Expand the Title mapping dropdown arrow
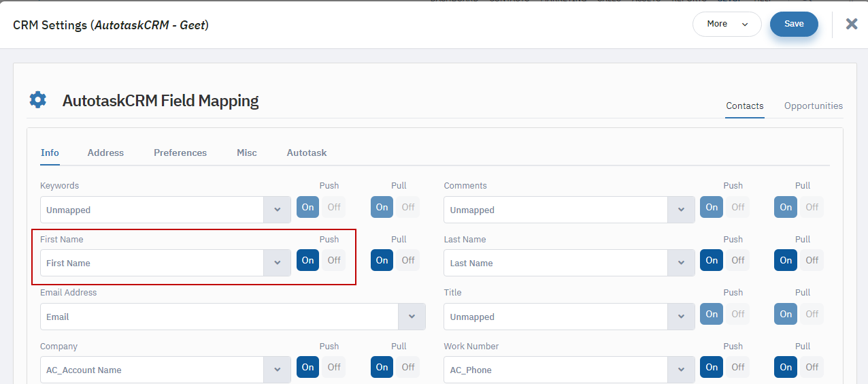Viewport: 868px width, 384px height. click(681, 317)
